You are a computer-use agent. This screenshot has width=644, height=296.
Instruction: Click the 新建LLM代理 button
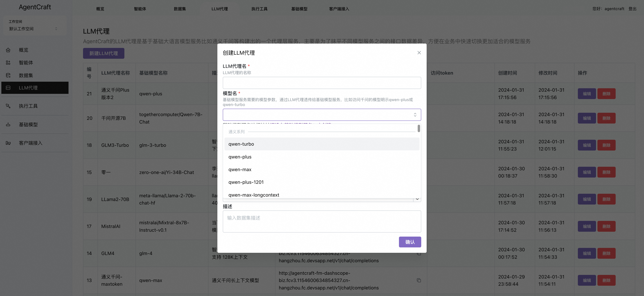point(103,53)
